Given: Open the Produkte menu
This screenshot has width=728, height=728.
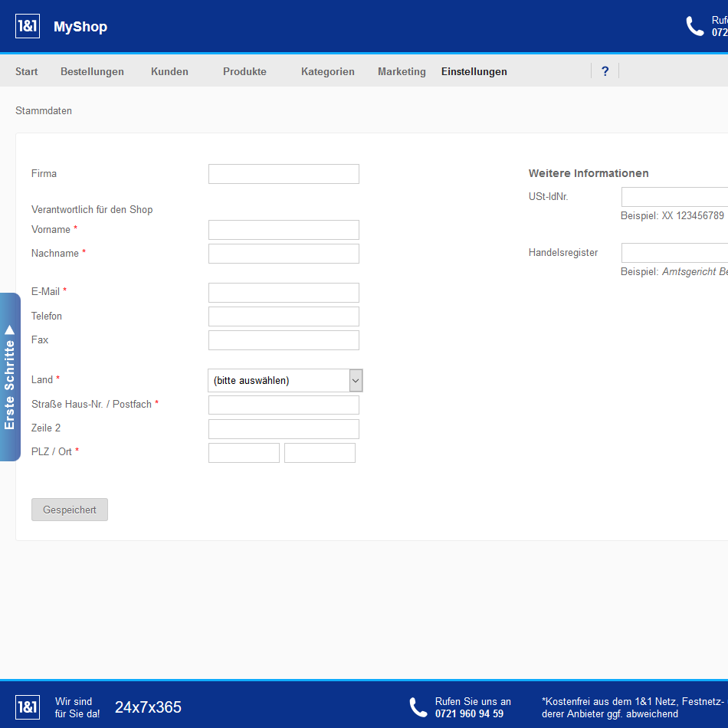Looking at the screenshot, I should click(244, 71).
